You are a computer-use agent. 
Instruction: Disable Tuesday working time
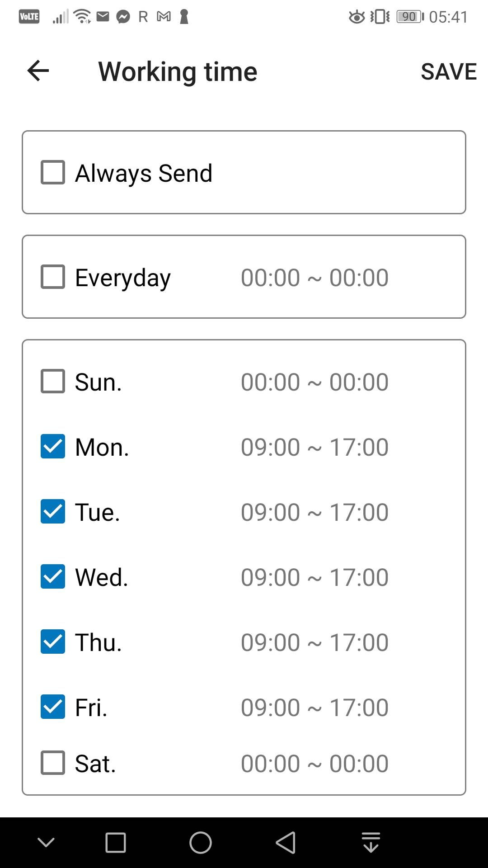[x=53, y=511]
